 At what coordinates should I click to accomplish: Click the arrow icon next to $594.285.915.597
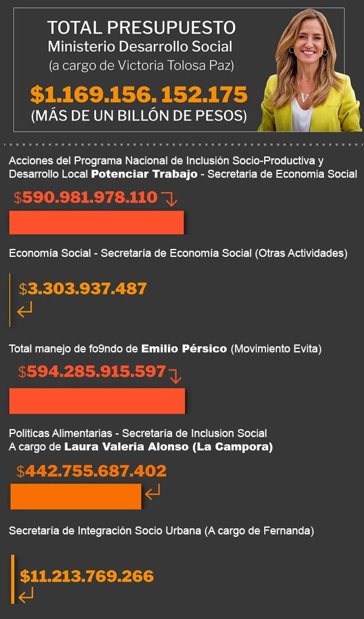[175, 376]
